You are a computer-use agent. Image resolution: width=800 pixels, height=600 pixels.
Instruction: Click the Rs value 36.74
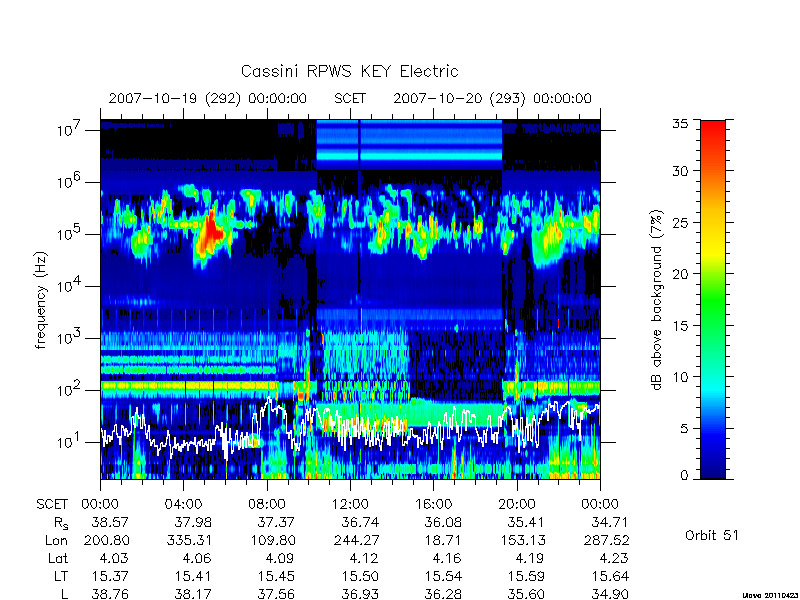[x=360, y=522]
